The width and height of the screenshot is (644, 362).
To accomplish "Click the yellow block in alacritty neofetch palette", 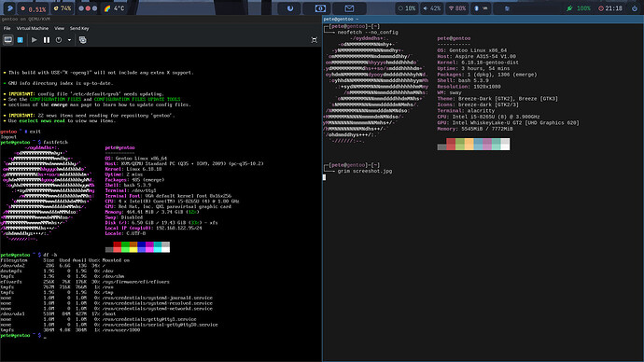I will pos(469,144).
